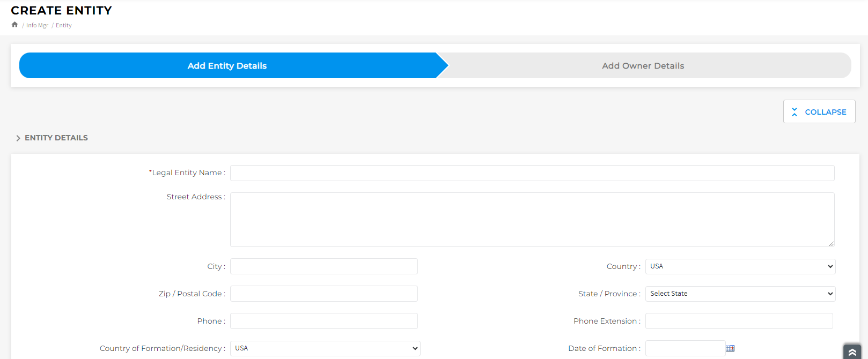
Task: Open the Country dropdown
Action: click(x=740, y=266)
